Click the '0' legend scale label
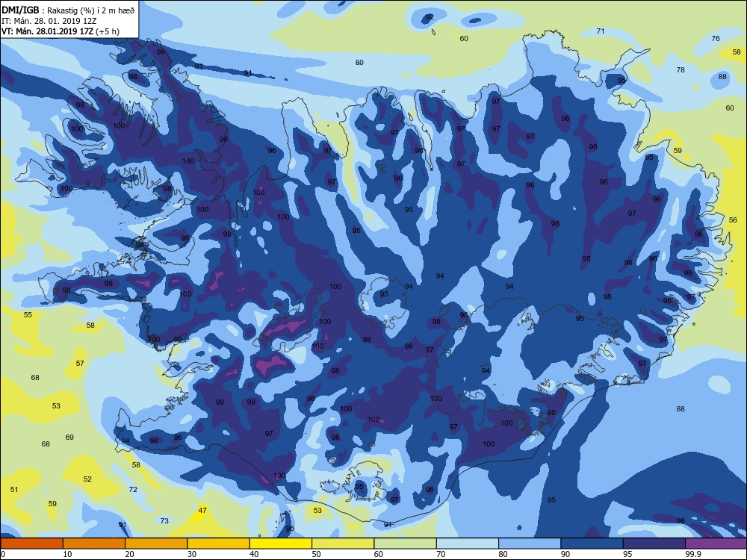Viewport: 747px width, 560px height. coord(3,554)
